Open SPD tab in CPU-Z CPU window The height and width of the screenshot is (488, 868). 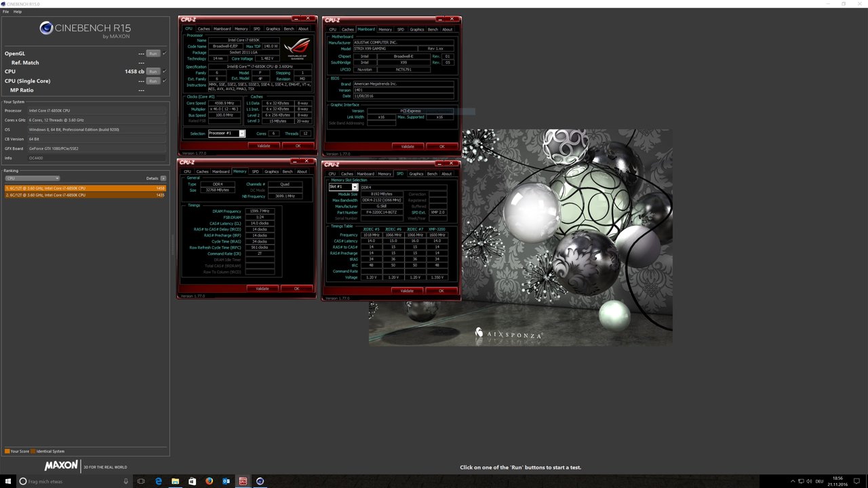coord(257,29)
